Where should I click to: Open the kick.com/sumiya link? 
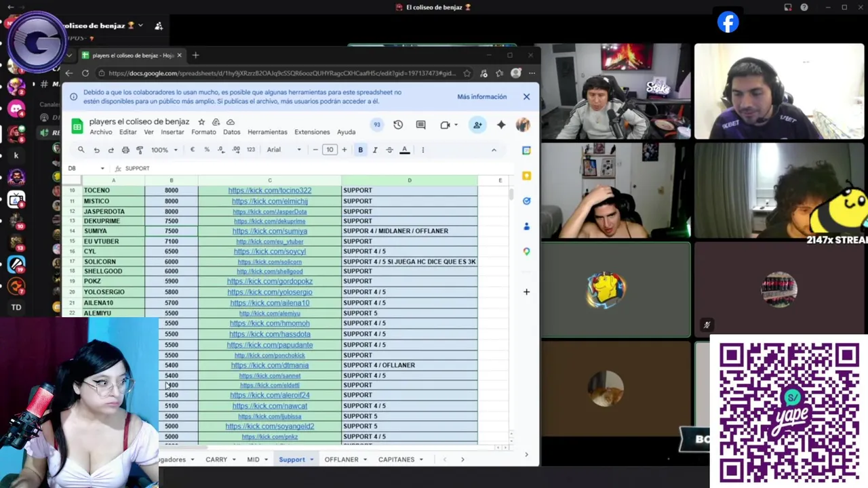tap(270, 231)
